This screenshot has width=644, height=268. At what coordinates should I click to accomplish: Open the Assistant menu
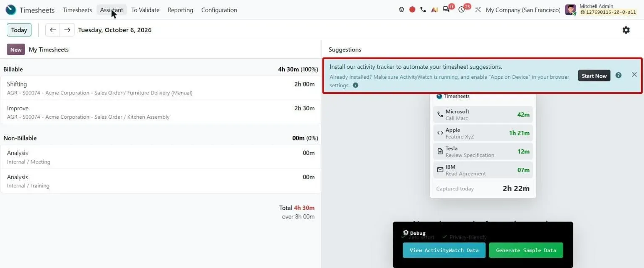click(x=112, y=10)
